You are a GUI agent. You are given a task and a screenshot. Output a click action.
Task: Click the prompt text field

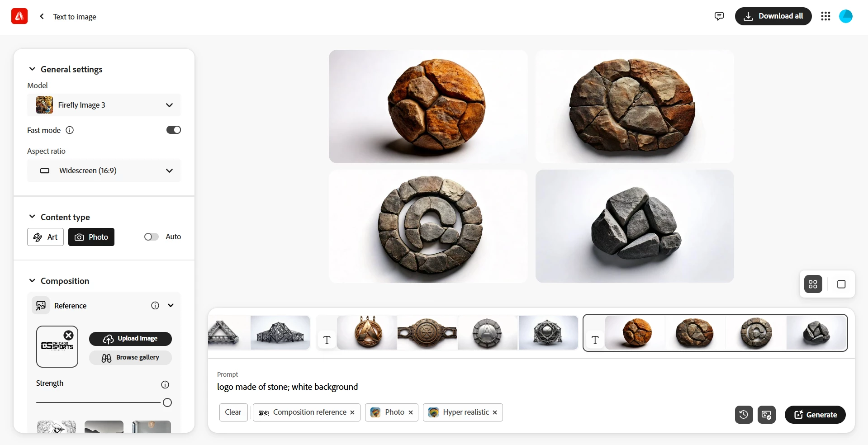point(531,387)
